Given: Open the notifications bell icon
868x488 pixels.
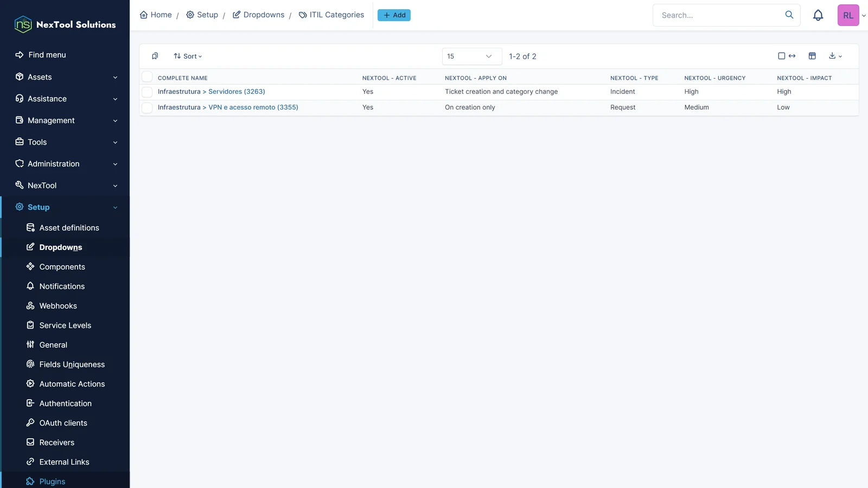Looking at the screenshot, I should point(818,15).
